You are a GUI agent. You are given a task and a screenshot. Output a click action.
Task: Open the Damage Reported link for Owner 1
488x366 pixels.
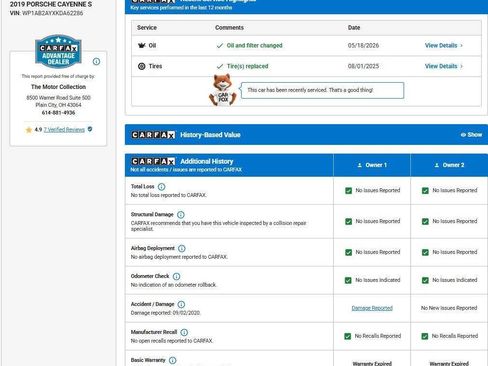click(372, 308)
